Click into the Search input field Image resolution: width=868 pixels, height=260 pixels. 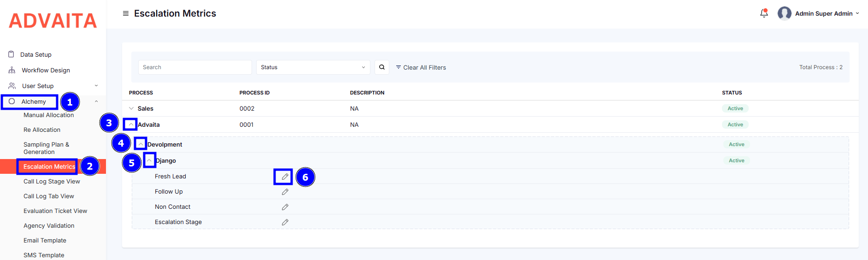pos(195,67)
